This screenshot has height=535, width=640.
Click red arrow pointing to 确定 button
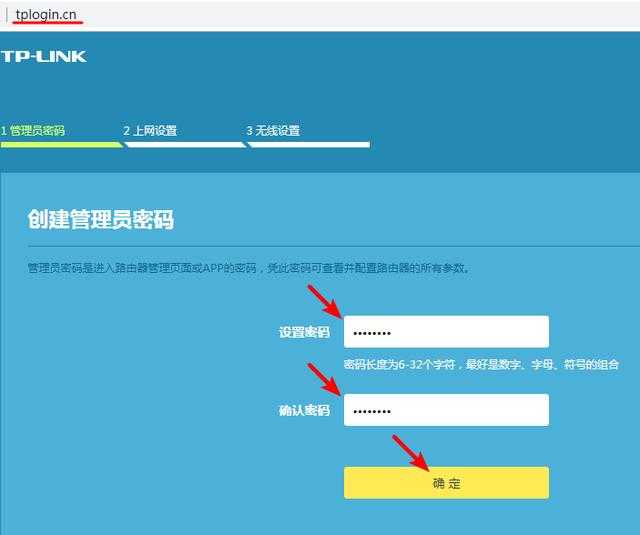[x=410, y=451]
